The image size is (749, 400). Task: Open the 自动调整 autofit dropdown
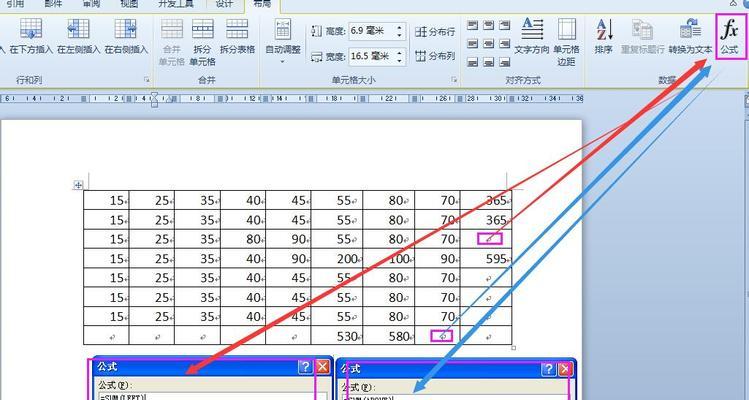[x=283, y=42]
